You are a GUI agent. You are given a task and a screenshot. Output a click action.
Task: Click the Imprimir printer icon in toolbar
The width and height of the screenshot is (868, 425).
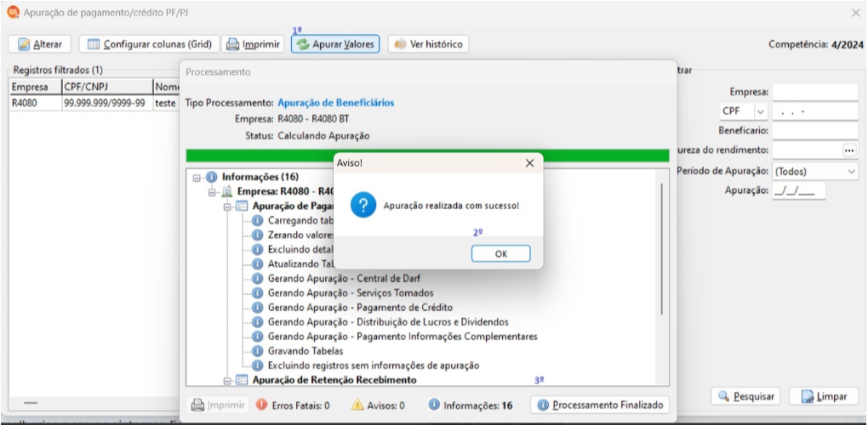coord(233,44)
